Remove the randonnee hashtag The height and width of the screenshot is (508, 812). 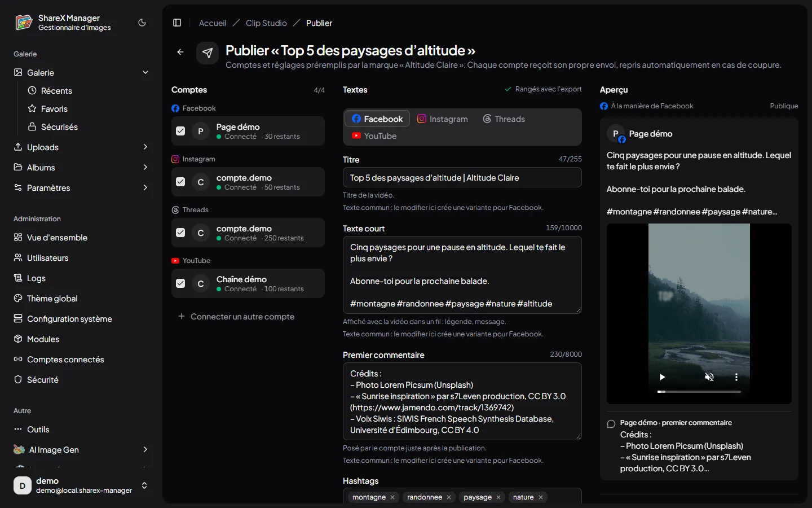[449, 497]
